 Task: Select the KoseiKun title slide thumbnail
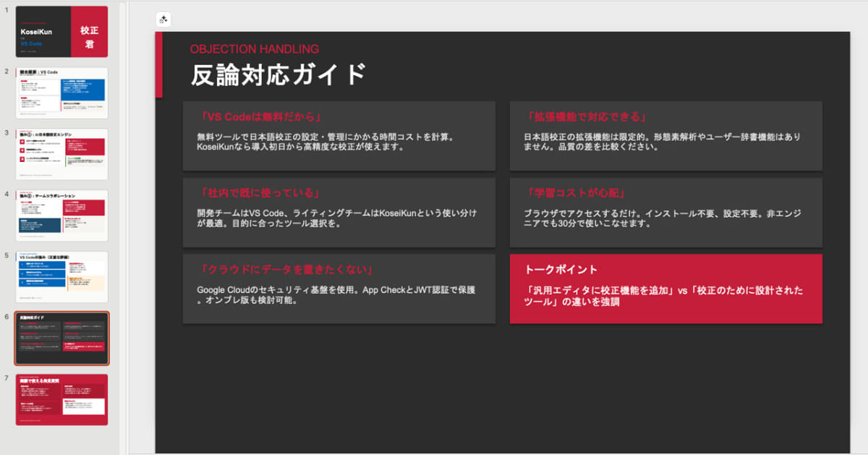61,32
